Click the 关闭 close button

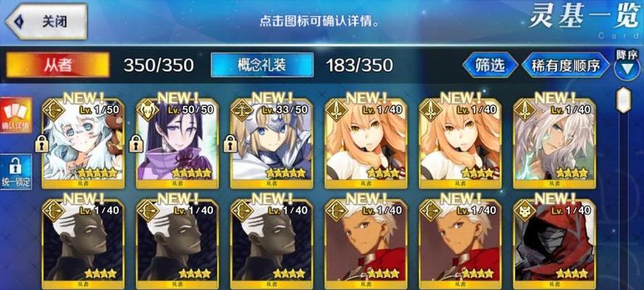coord(46,21)
